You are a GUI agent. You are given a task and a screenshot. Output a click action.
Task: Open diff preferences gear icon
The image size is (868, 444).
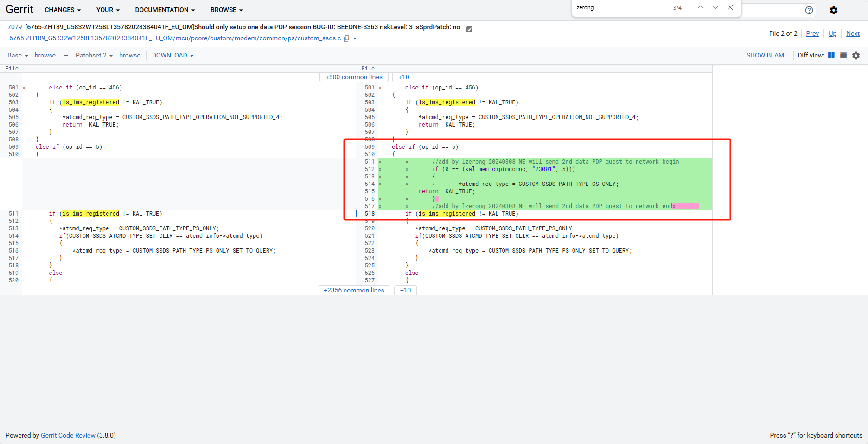point(856,56)
